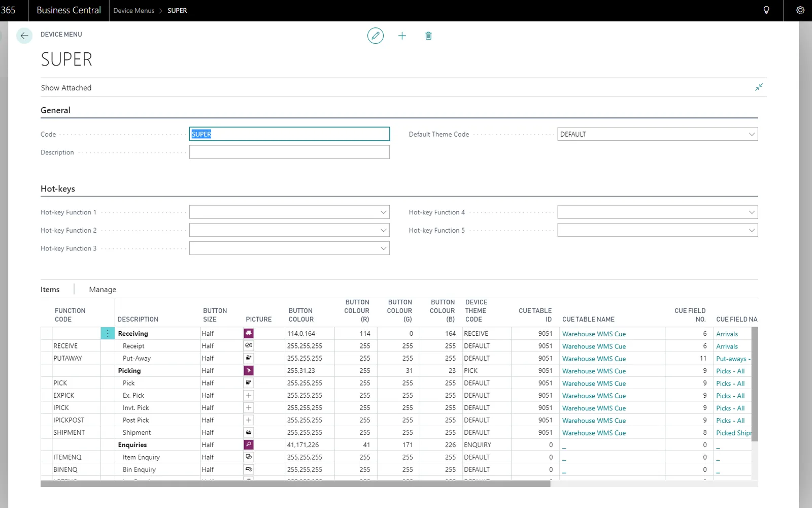Screen dimensions: 812x508
Task: Click the Pick row picture icon
Action: 249,383
